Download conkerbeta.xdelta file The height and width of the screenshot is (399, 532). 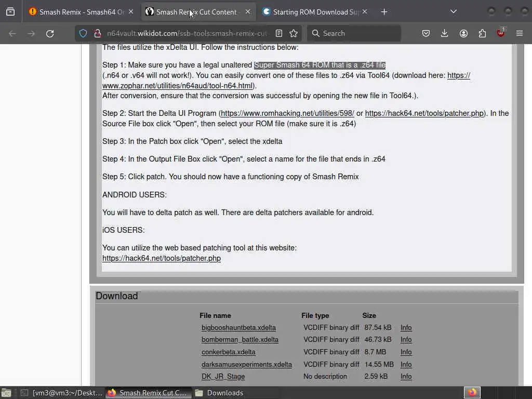(229, 352)
